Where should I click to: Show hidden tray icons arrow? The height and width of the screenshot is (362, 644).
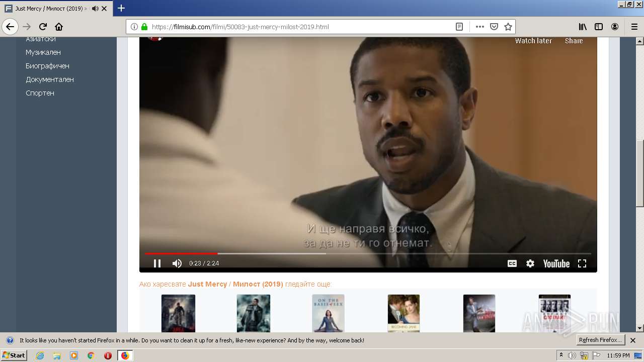(561, 355)
